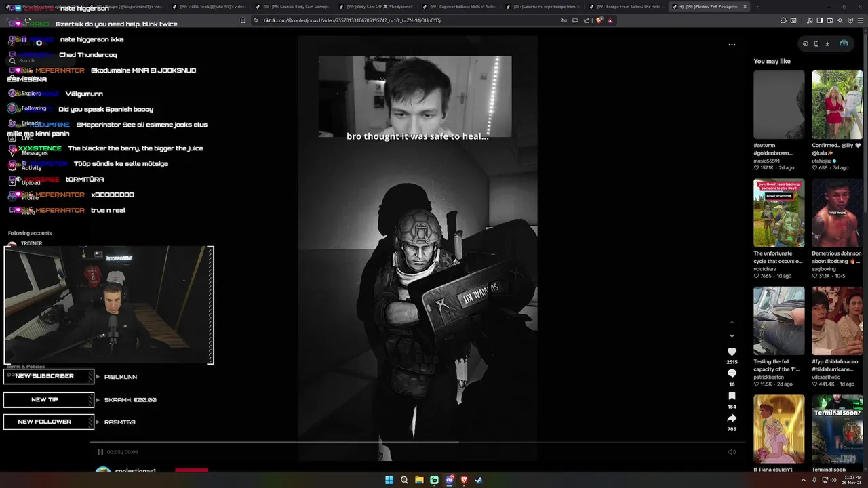Bookmark this page in the address bar
The image size is (868, 488).
(x=243, y=20)
